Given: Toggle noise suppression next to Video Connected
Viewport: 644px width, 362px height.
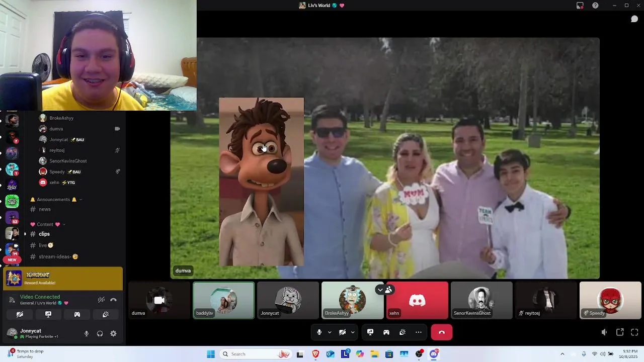Looking at the screenshot, I should coord(101,300).
